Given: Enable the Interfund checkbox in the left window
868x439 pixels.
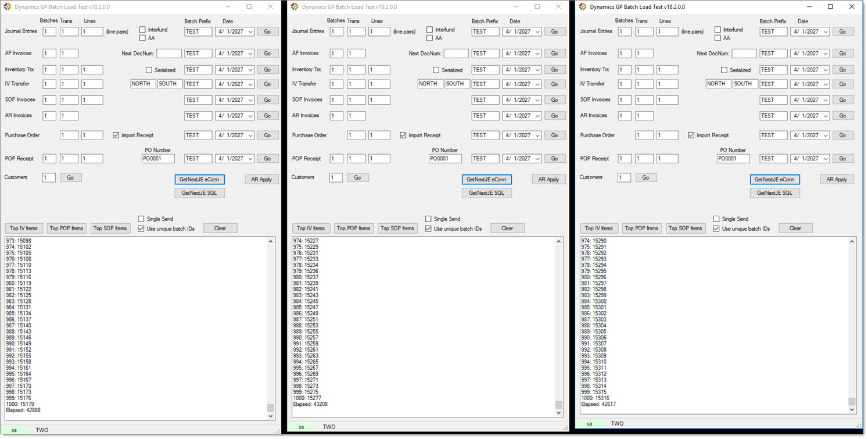Looking at the screenshot, I should tap(142, 30).
